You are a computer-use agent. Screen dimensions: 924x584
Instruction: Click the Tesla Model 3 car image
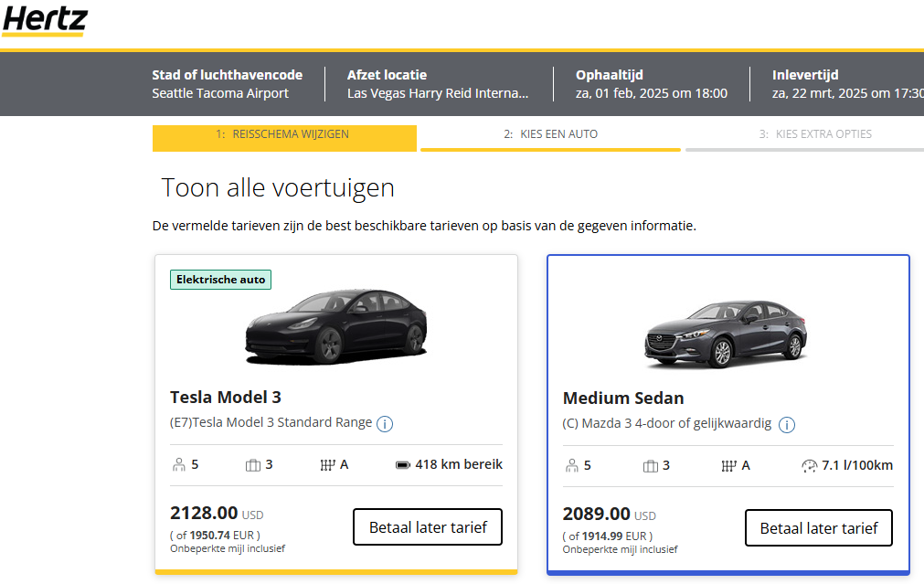pyautogui.click(x=335, y=324)
